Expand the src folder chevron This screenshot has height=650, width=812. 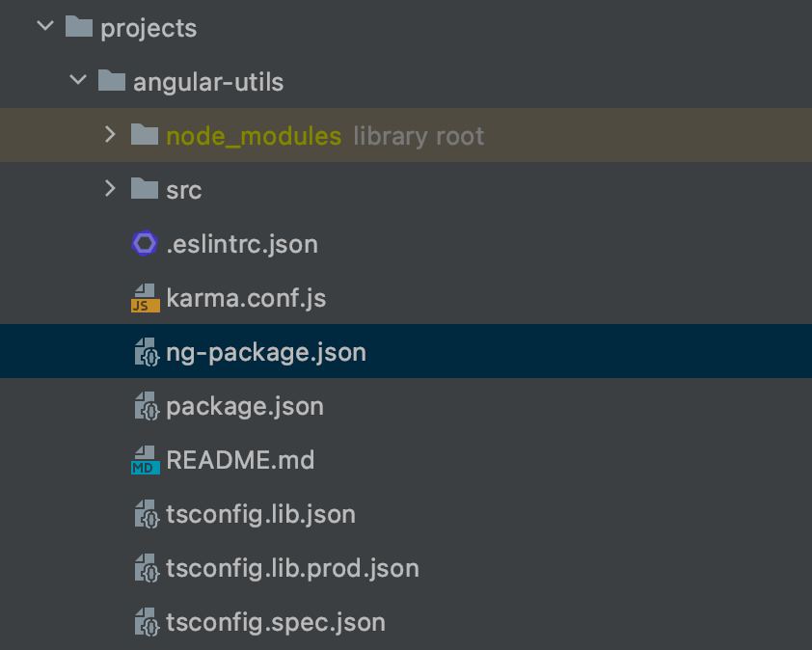point(110,188)
